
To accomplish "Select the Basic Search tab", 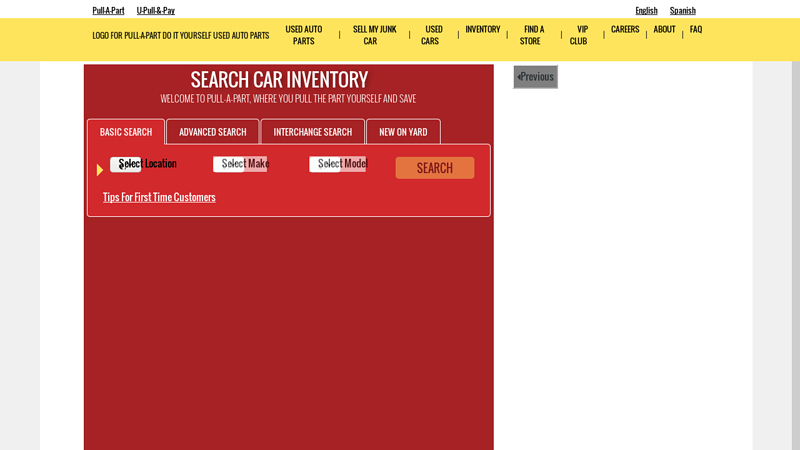I will click(126, 132).
